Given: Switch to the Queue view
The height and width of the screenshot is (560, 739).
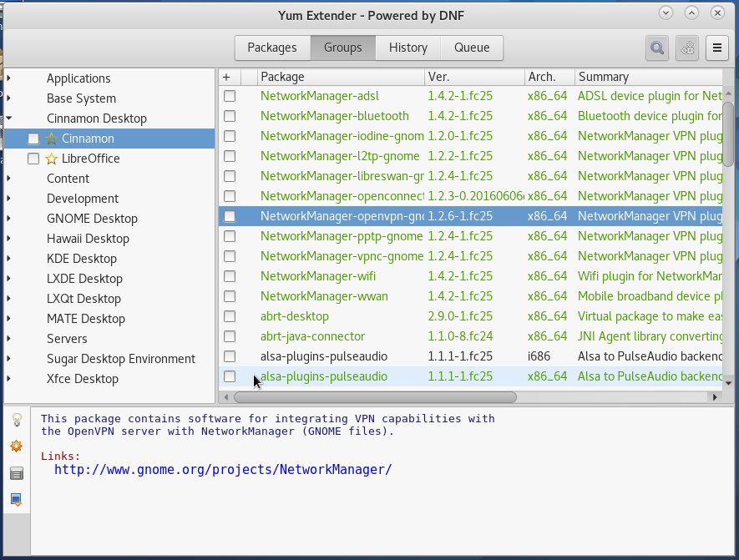Looking at the screenshot, I should [x=472, y=48].
